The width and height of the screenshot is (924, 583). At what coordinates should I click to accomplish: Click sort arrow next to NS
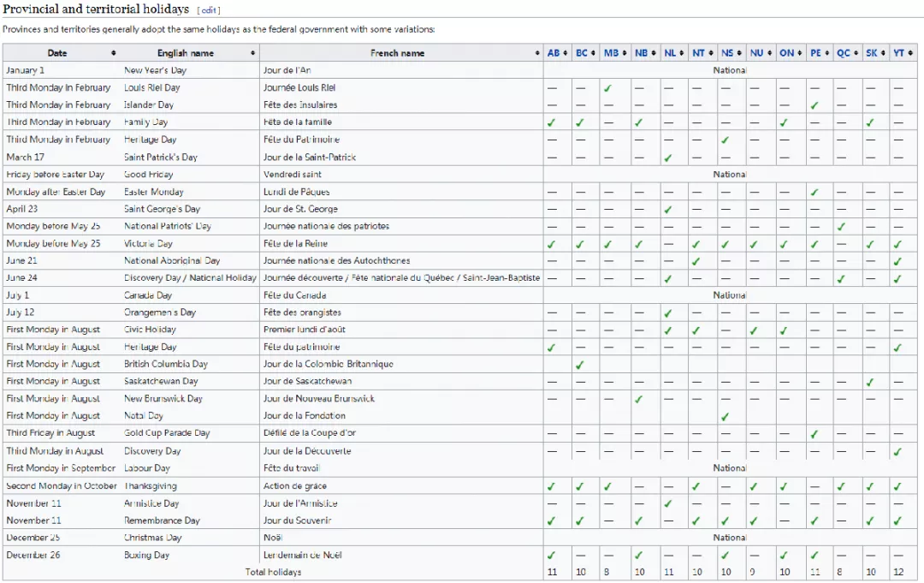(x=740, y=53)
